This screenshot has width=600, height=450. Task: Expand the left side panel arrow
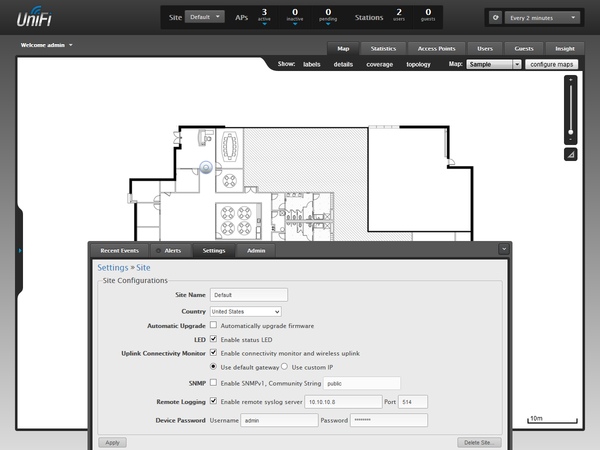(20, 251)
